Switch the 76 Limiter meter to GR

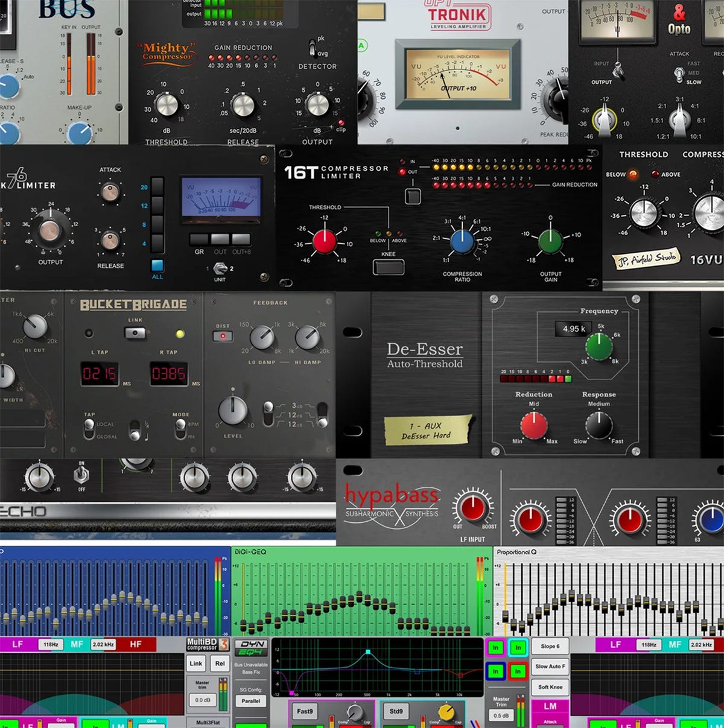[x=199, y=239]
